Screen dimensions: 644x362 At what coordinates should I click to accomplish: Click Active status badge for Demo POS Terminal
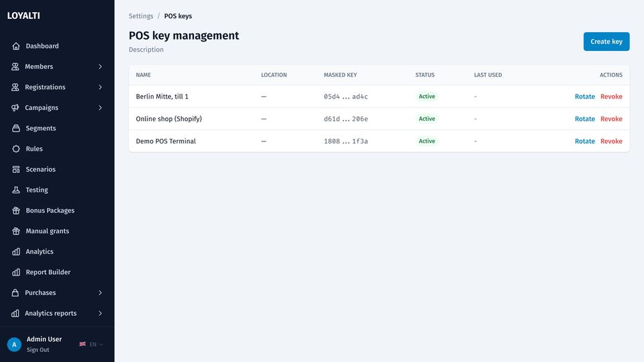pos(427,141)
